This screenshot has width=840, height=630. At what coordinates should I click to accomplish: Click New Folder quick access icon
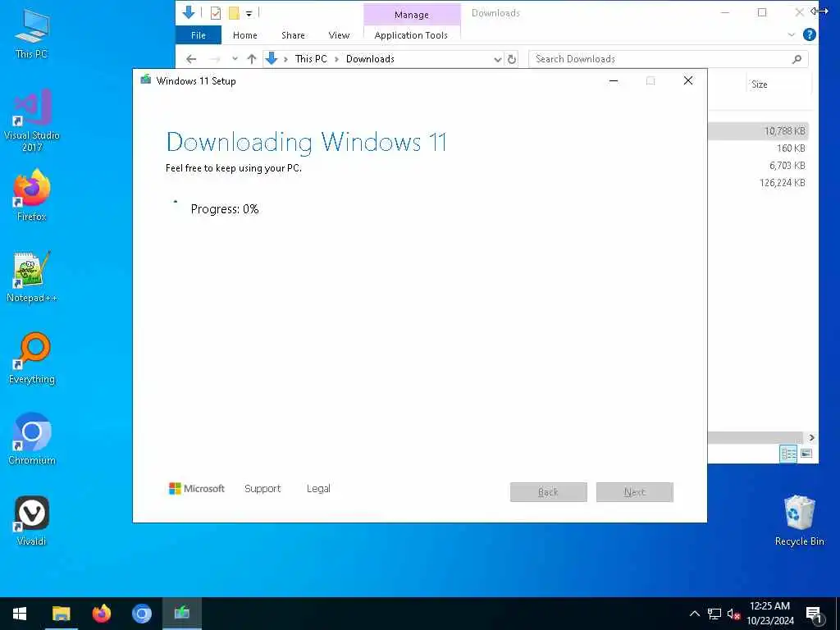point(234,13)
